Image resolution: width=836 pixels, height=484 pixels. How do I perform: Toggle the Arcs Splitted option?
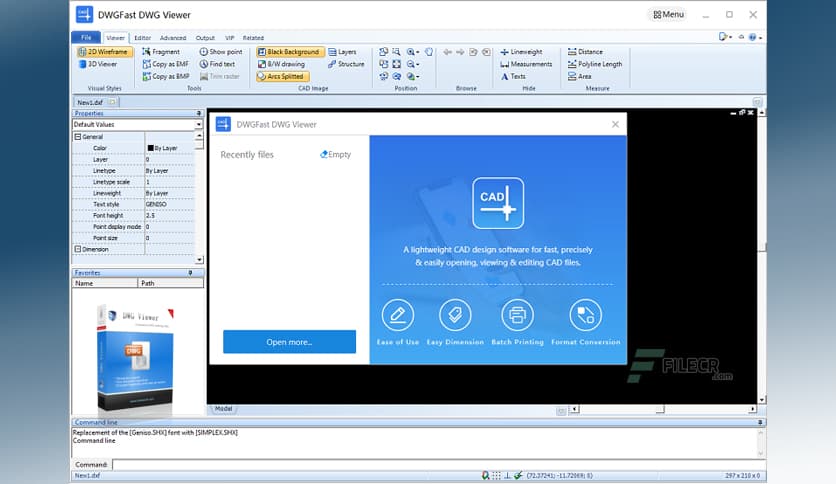(x=282, y=76)
